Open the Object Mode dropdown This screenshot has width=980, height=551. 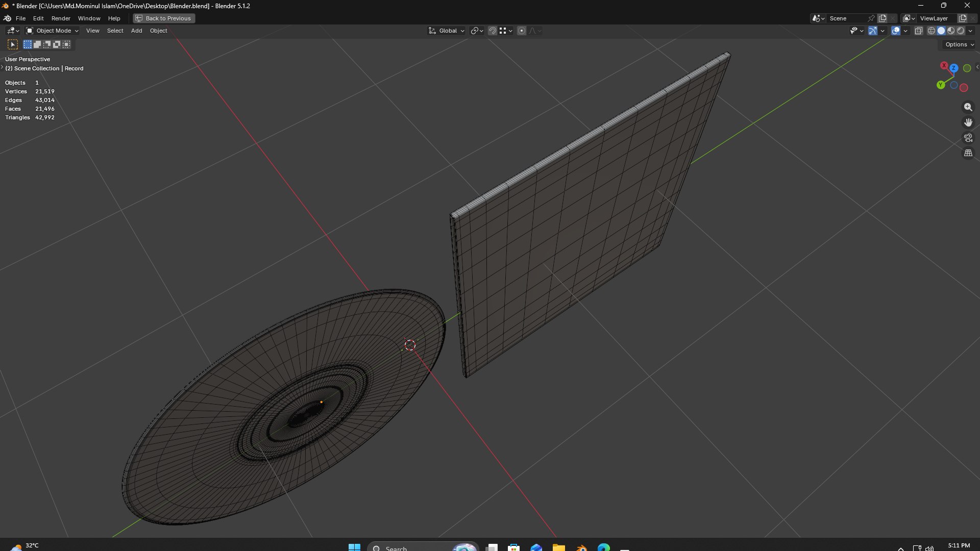tap(52, 31)
